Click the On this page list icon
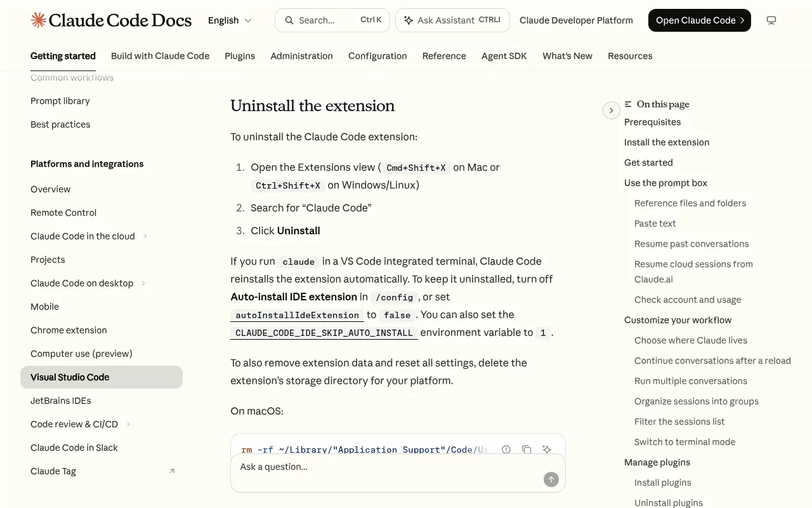The image size is (812, 508). pos(628,104)
